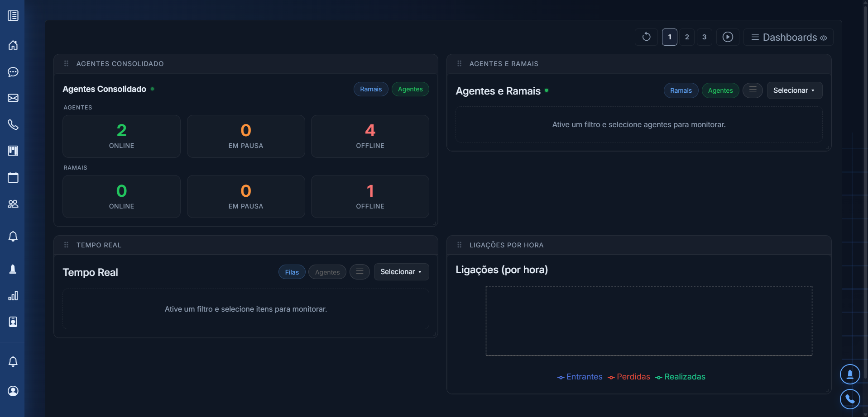Image resolution: width=868 pixels, height=417 pixels.
Task: Click the Agentes e Ramais resize corner handle
Action: pyautogui.click(x=828, y=148)
